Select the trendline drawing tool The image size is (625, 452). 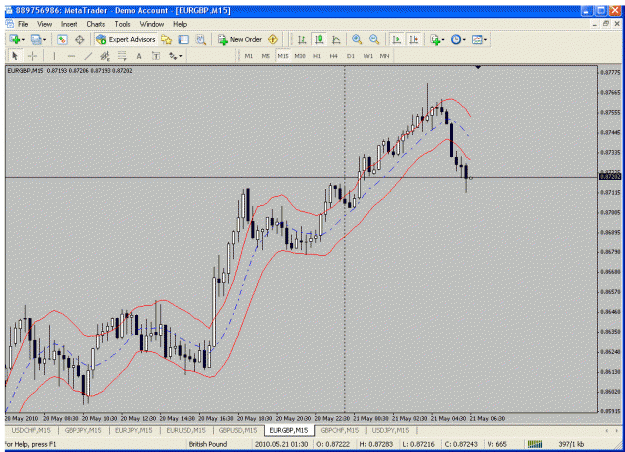coord(88,56)
